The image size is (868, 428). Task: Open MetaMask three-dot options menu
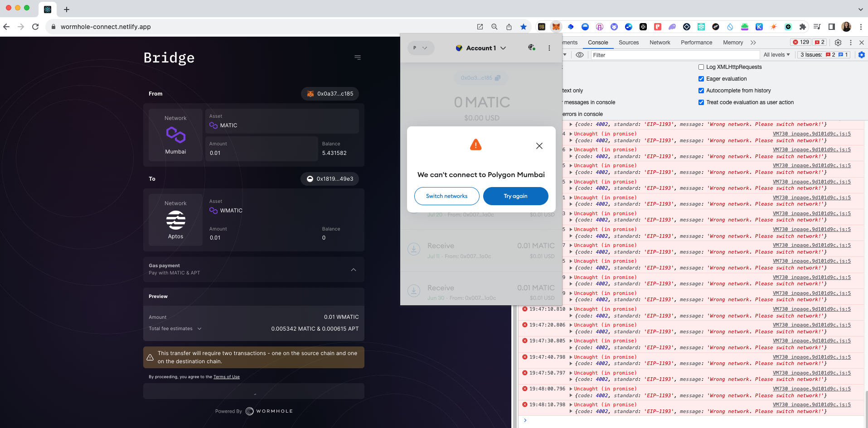549,48
